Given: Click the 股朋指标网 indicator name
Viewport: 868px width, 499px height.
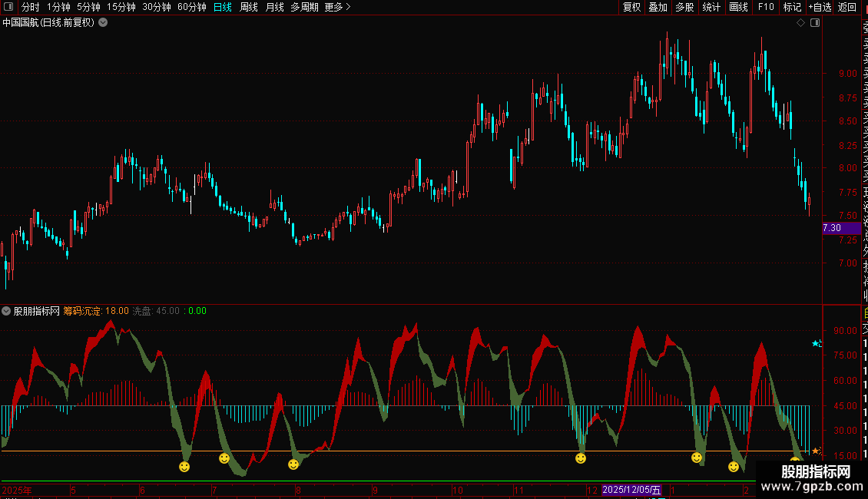Looking at the screenshot, I should coord(37,311).
